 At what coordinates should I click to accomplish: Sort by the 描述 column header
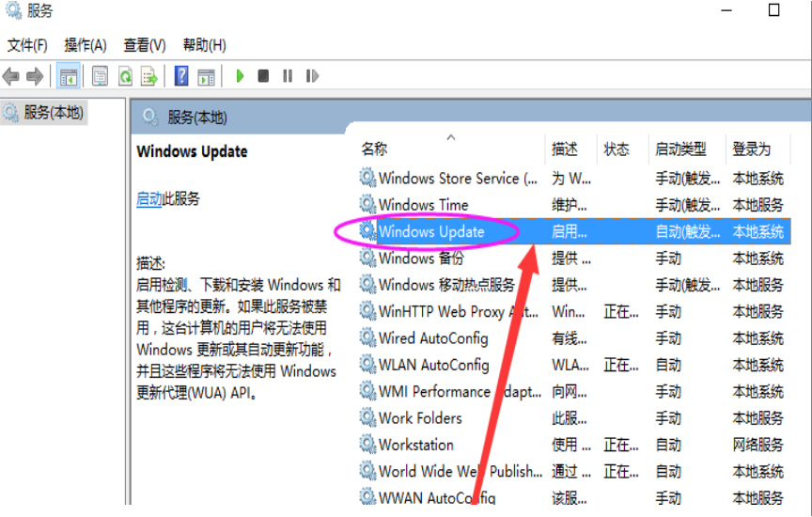(565, 149)
